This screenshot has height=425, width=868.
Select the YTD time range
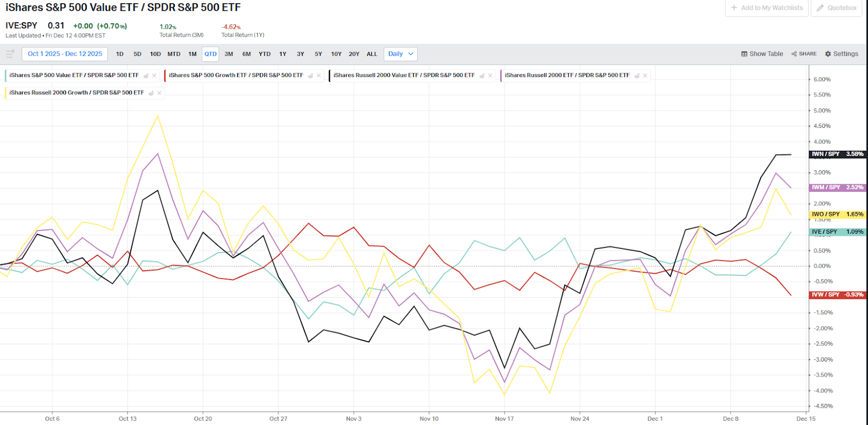[x=265, y=54]
